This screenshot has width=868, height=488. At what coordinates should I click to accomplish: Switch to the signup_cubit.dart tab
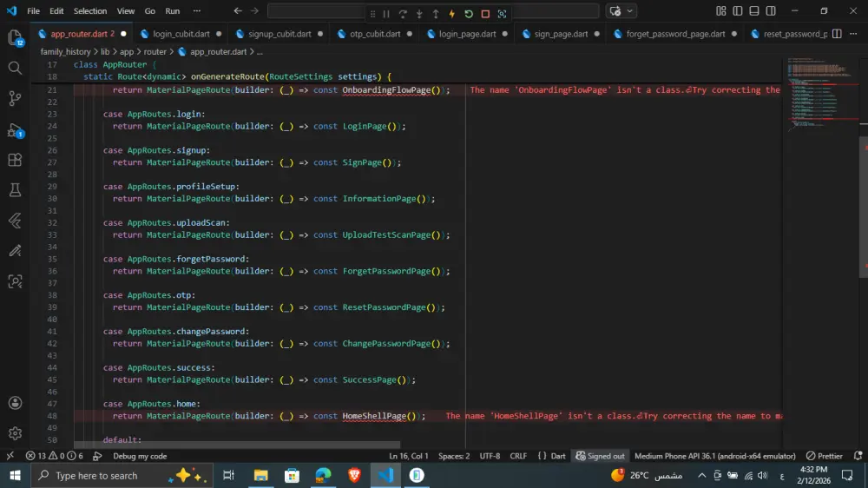279,34
